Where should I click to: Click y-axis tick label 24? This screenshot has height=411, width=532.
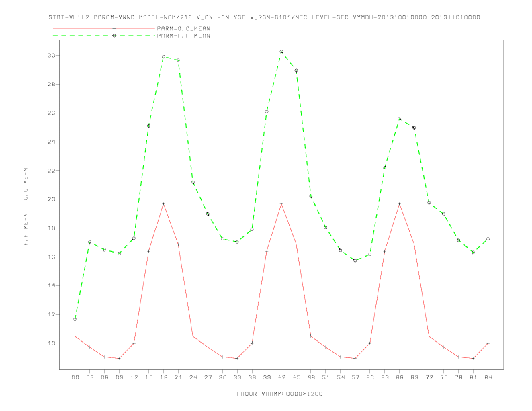pos(52,142)
